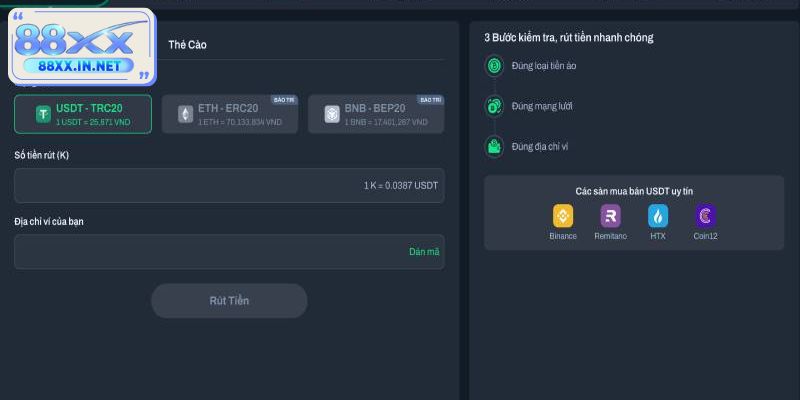Click the '1 BNB = 17,401,287 VND' rate text
The width and height of the screenshot is (800, 400).
[386, 122]
